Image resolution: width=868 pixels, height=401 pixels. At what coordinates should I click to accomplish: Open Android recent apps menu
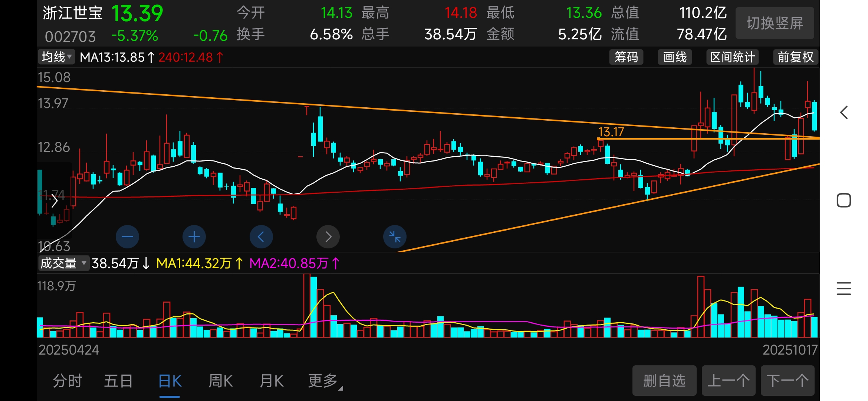click(x=844, y=288)
